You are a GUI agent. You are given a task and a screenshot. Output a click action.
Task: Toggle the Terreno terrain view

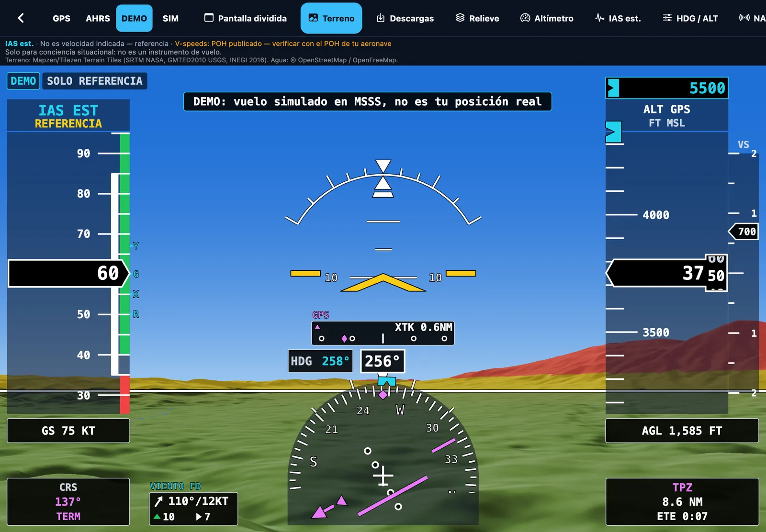pos(331,18)
